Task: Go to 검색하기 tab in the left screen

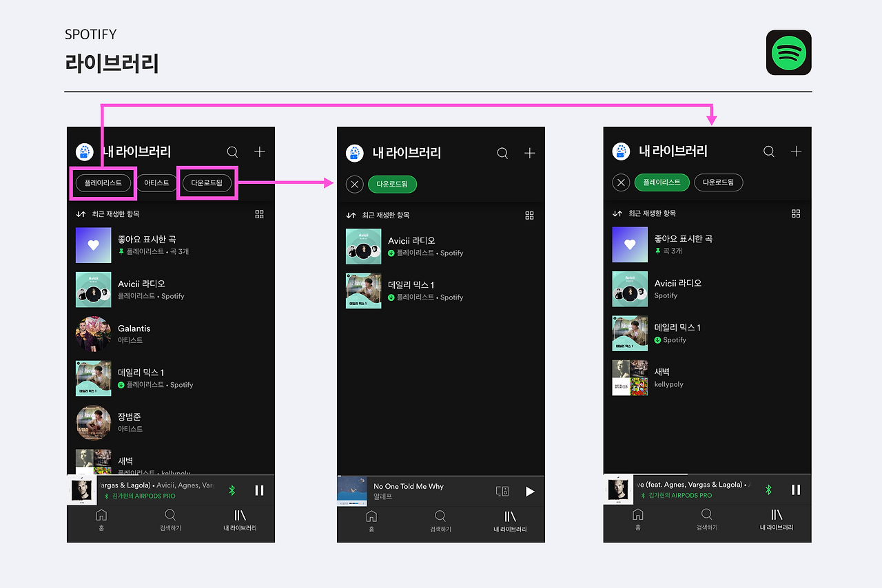Action: (x=170, y=519)
